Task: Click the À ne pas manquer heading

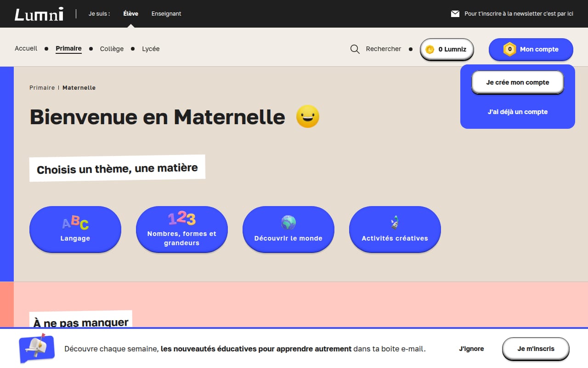Action: click(x=81, y=320)
